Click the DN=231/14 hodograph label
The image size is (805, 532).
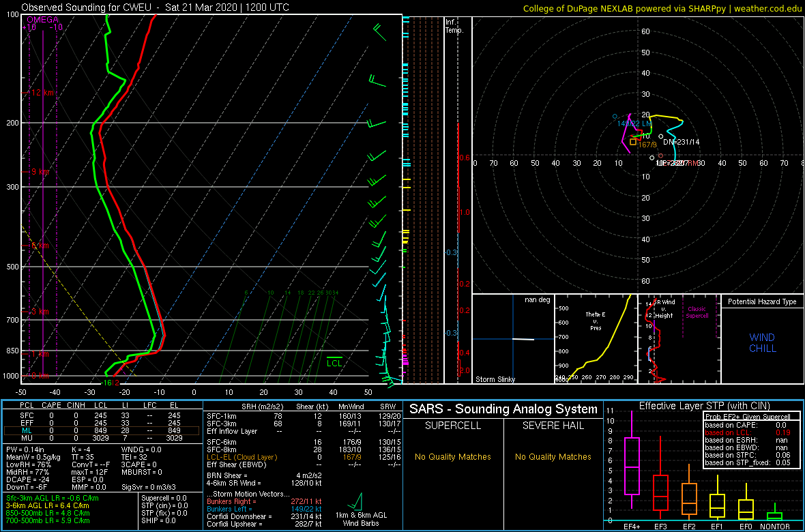682,141
